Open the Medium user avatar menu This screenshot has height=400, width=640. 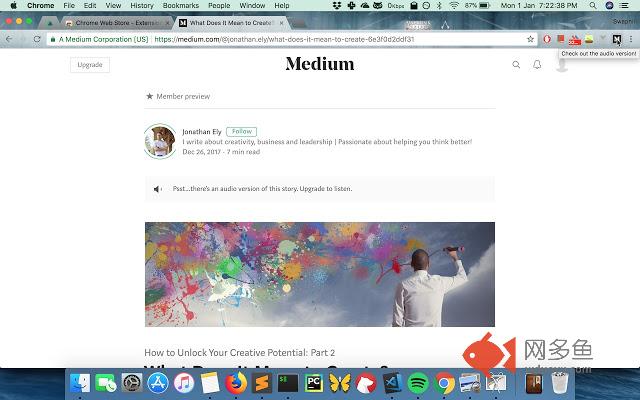pos(562,64)
